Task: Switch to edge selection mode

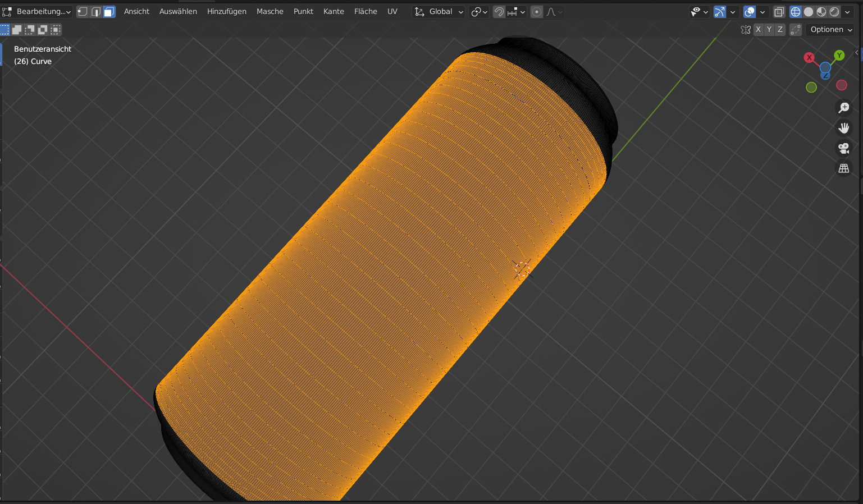Action: [96, 12]
